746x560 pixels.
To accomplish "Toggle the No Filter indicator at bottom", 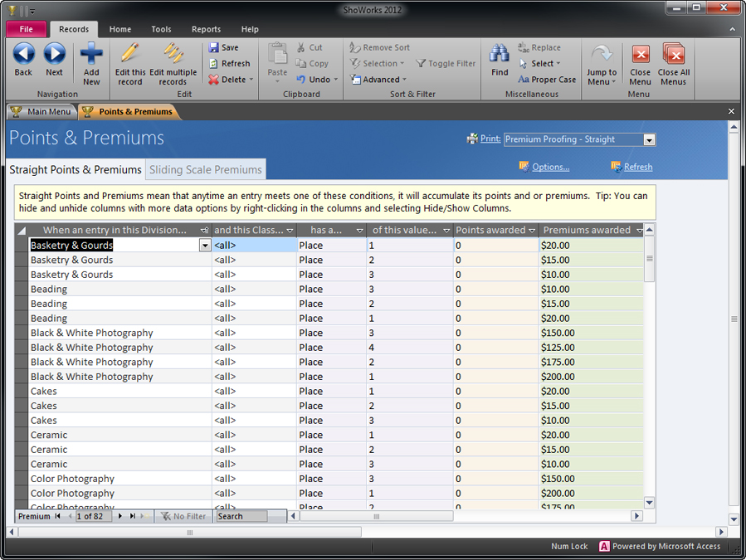I will click(183, 516).
